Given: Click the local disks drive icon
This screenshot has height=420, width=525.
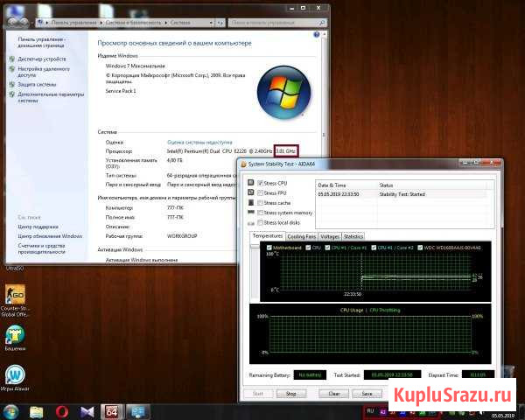Looking at the screenshot, I should coord(251,223).
